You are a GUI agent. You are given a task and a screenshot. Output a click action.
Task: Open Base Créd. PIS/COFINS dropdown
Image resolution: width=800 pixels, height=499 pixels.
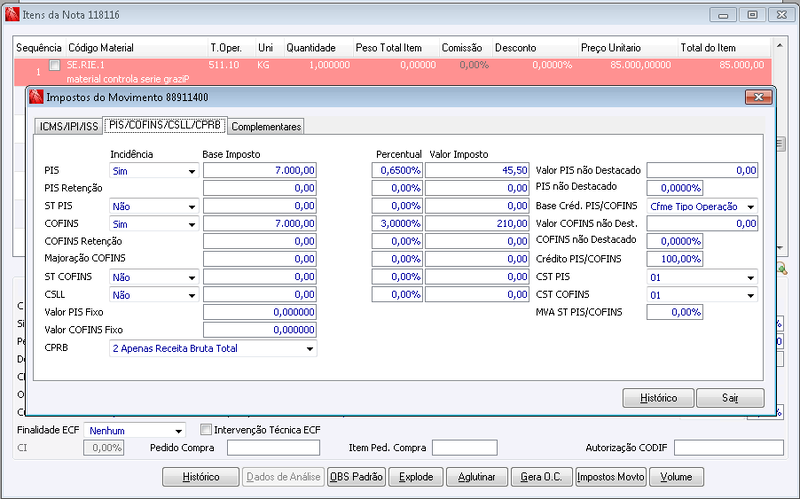pos(702,206)
